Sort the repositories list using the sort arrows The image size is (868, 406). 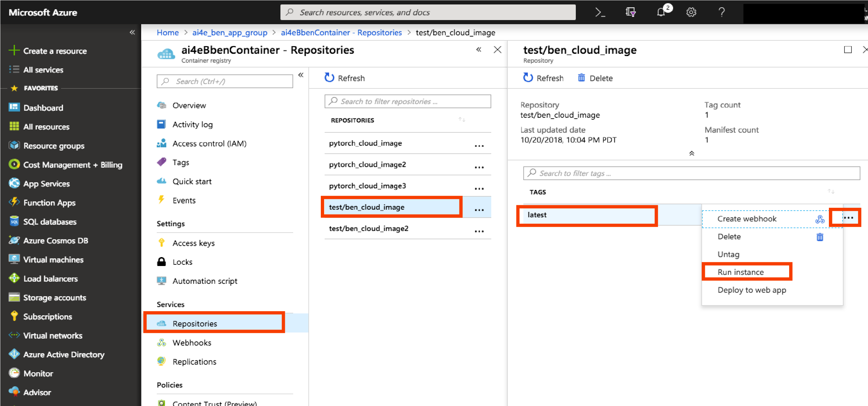[462, 120]
